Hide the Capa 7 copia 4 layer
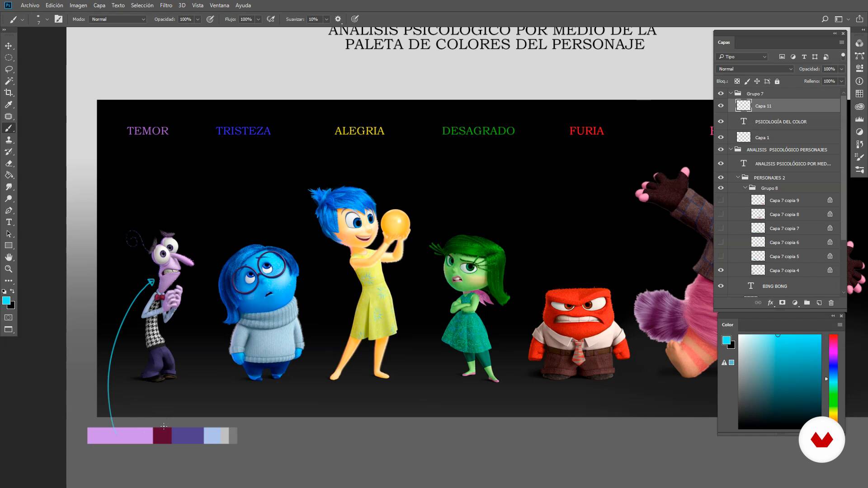 pos(721,270)
